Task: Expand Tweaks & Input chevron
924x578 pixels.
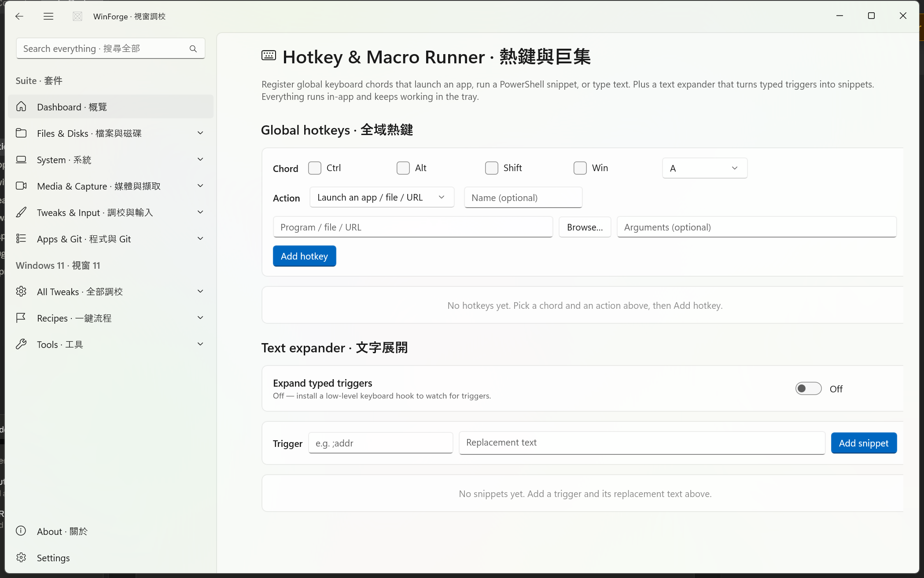Action: 200,212
